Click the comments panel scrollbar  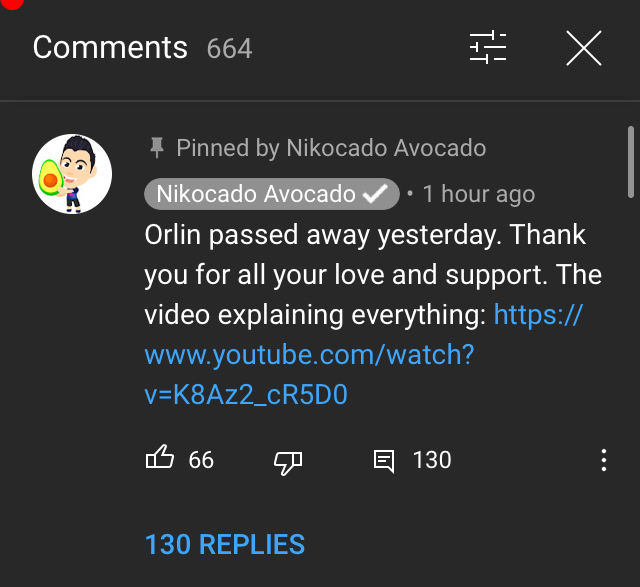[x=631, y=162]
